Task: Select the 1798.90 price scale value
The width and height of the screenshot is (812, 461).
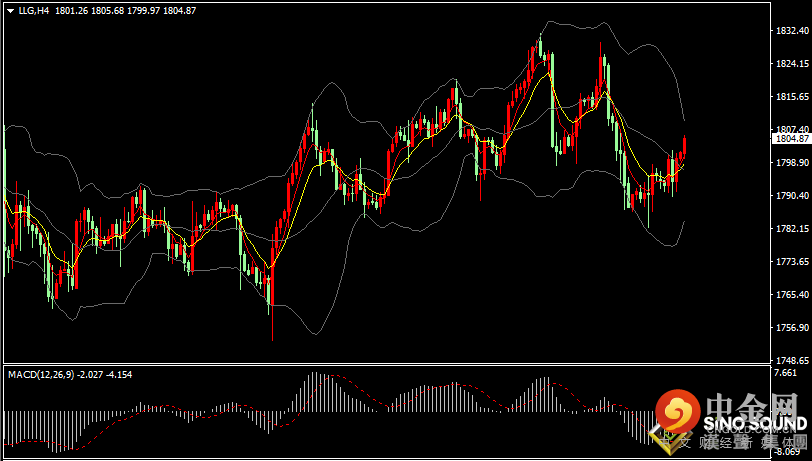Action: point(792,163)
